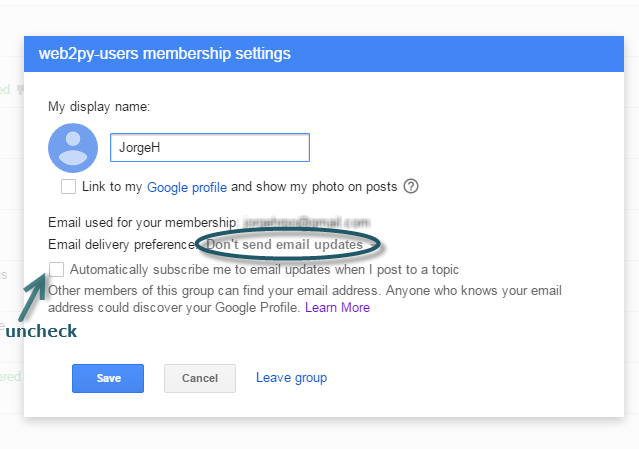Click the My display name label
Screen dimensions: 639x449
pyautogui.click(x=98, y=105)
